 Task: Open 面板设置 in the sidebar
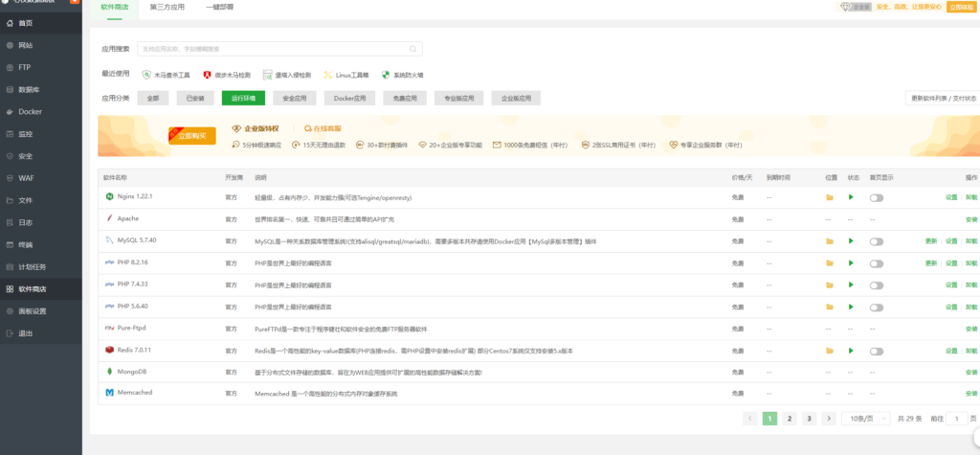tap(40, 311)
